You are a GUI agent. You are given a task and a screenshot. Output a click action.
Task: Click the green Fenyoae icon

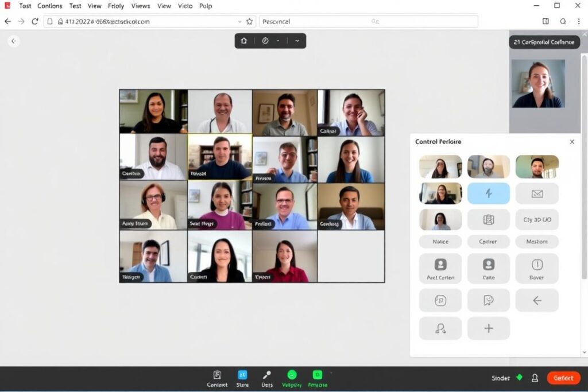coord(317,378)
